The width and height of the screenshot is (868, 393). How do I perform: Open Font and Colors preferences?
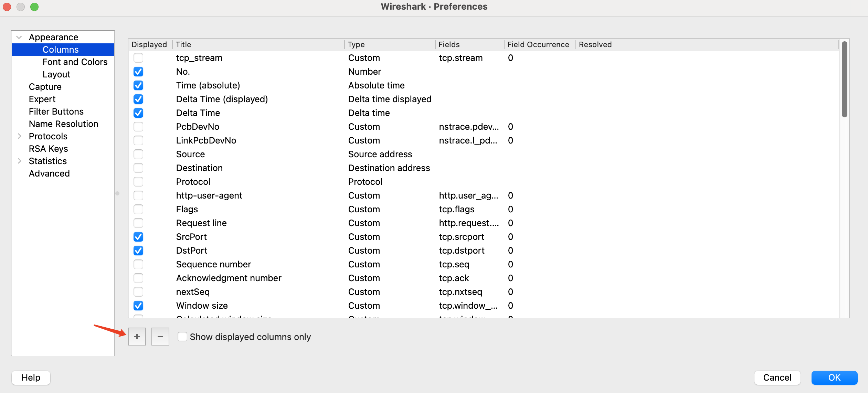[75, 62]
